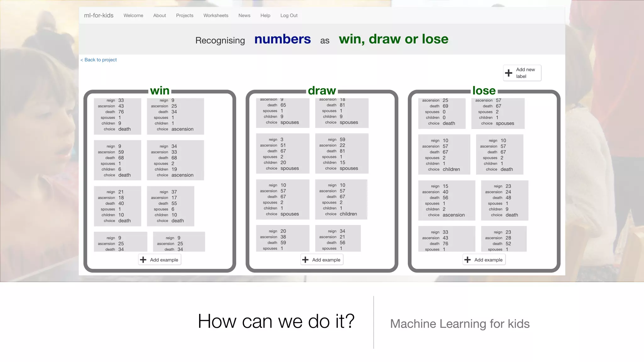The image size is (644, 362).
Task: Select draw example reign 34 ascension 21
Action: (338, 238)
